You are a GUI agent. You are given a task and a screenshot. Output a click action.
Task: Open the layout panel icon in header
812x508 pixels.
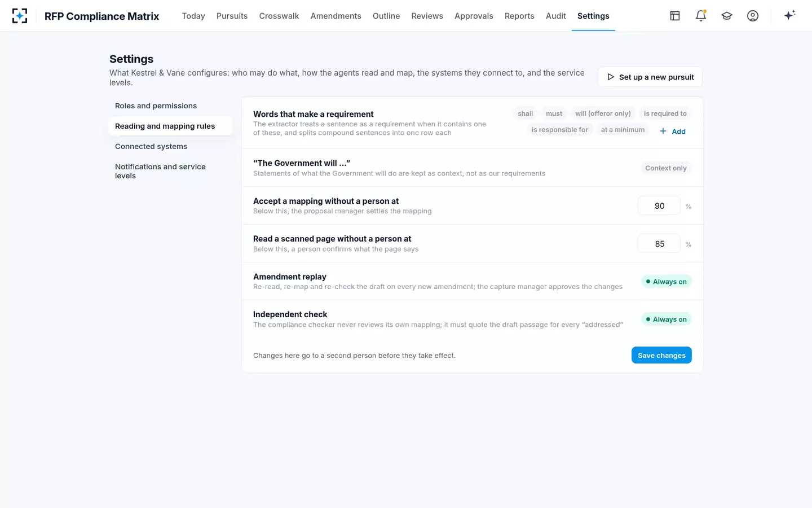pos(675,16)
